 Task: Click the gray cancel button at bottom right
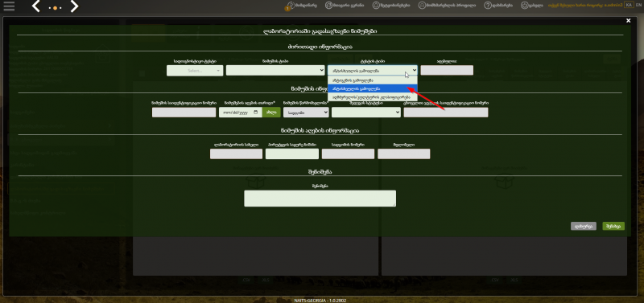[583, 226]
